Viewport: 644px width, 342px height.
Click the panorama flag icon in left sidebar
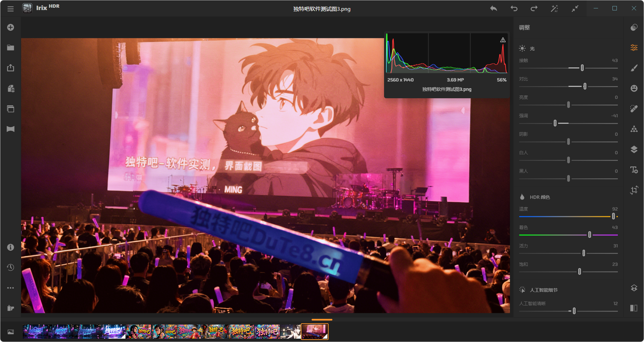click(10, 129)
